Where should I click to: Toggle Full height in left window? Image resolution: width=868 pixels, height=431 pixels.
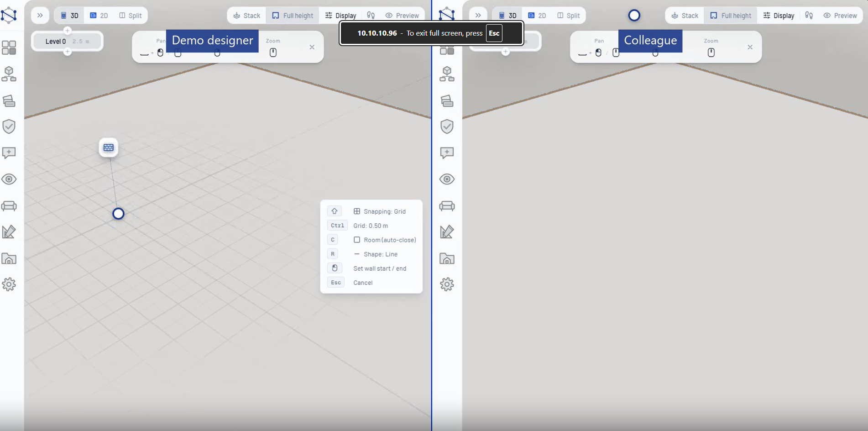pos(293,16)
